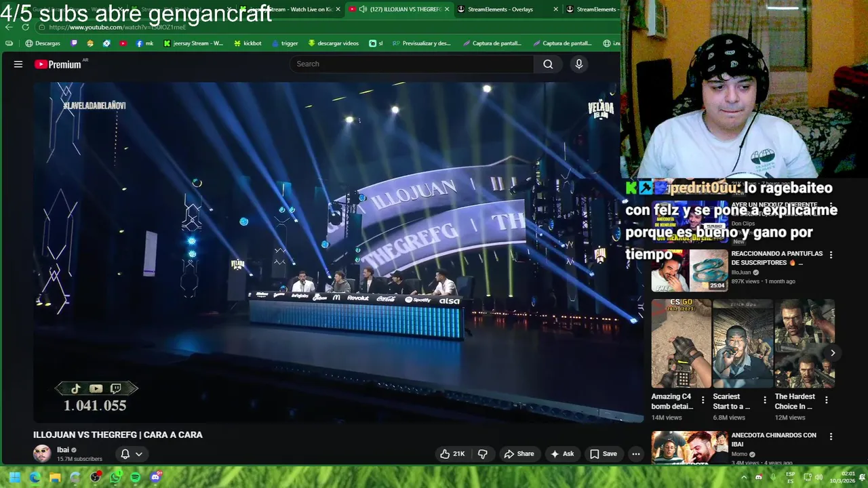
Task: Open Microsoft Edge from taskbar
Action: coord(35,477)
